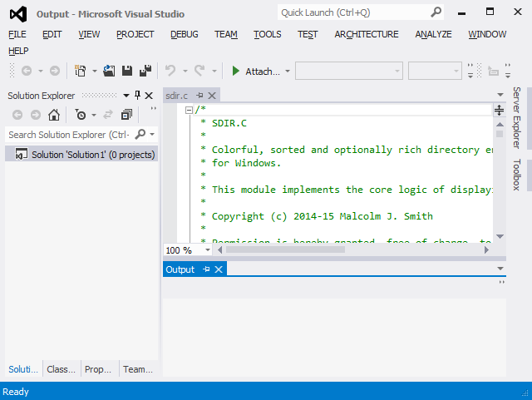Screen dimensions: 532x400
Task: Open the wide solution configurations combo box
Action: tap(349, 71)
